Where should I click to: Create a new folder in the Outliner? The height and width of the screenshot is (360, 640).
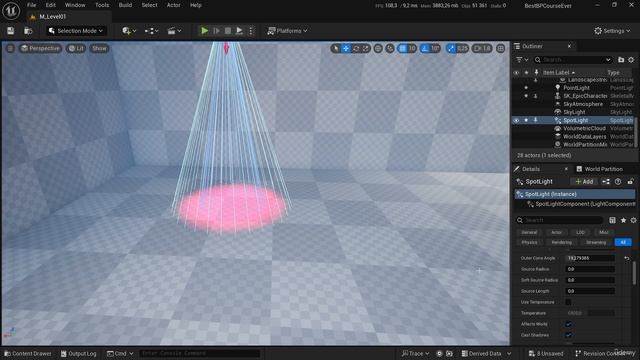point(621,60)
